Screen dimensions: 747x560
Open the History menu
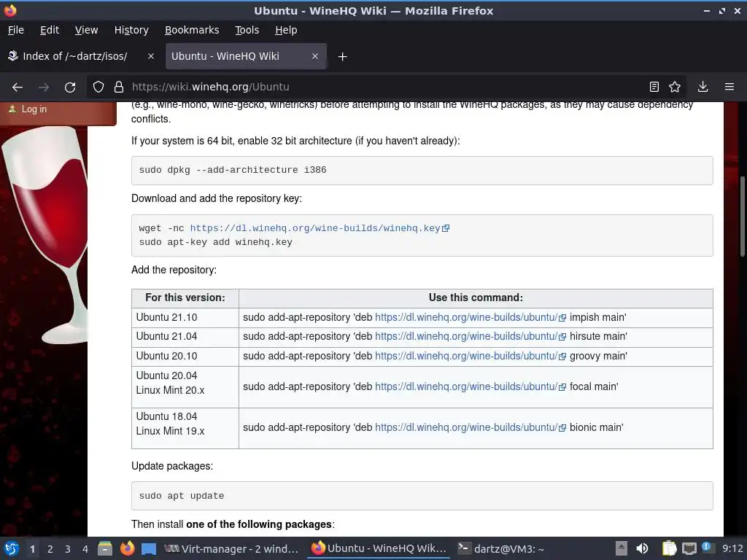[131, 30]
